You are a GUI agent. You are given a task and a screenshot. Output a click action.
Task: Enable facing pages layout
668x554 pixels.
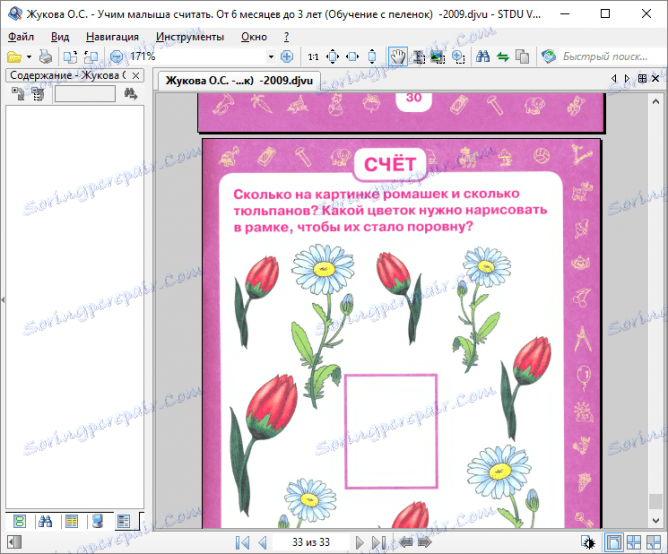[634, 542]
